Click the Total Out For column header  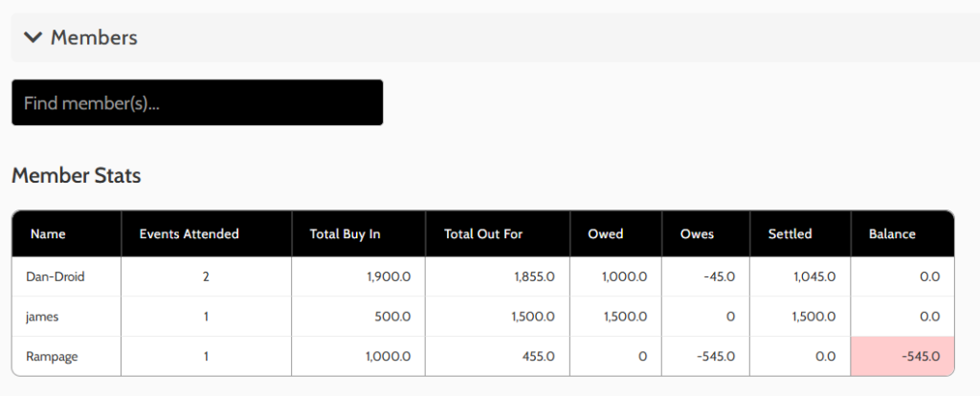pos(483,233)
